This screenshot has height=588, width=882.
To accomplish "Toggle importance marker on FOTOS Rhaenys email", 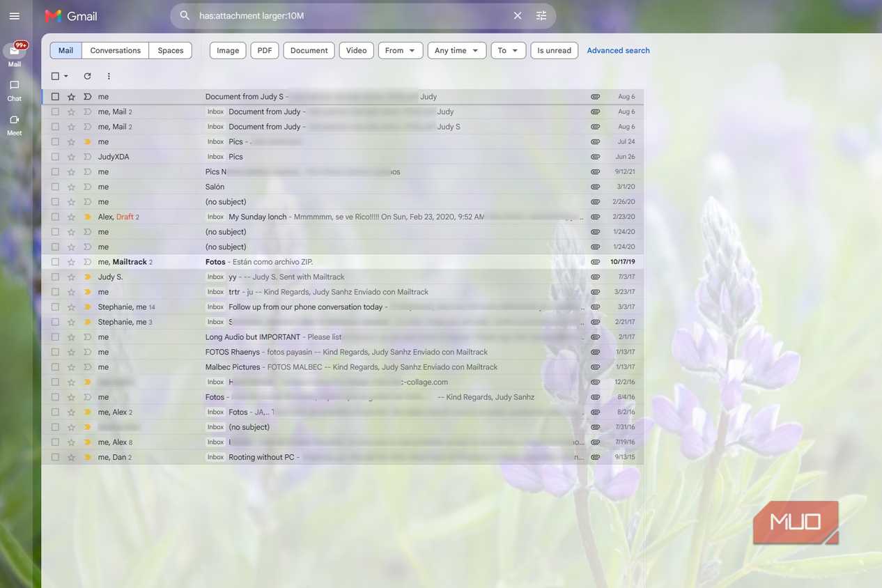I will 87,352.
